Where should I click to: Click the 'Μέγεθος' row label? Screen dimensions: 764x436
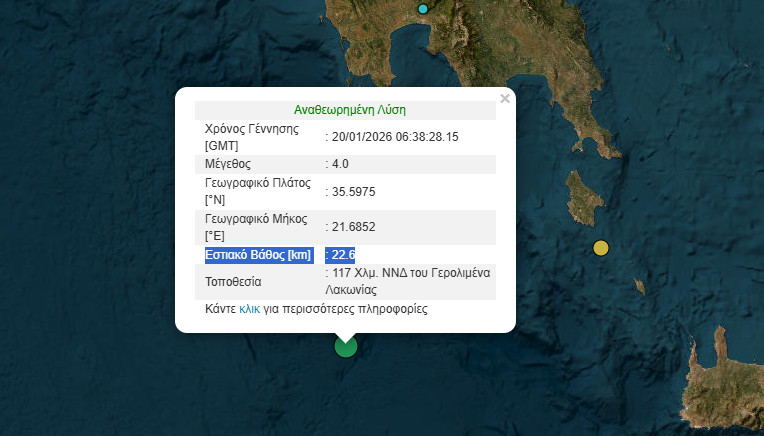point(228,164)
